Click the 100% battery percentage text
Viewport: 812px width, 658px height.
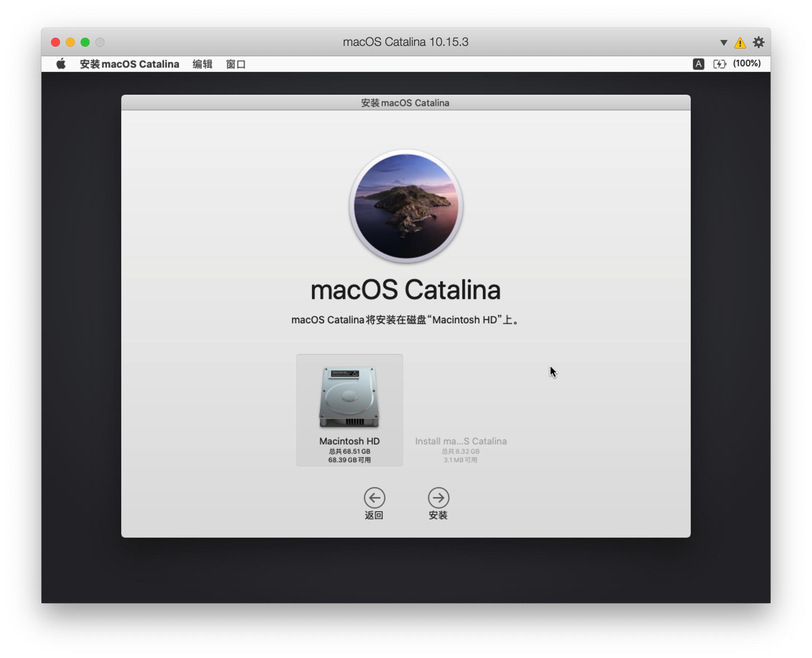[746, 63]
